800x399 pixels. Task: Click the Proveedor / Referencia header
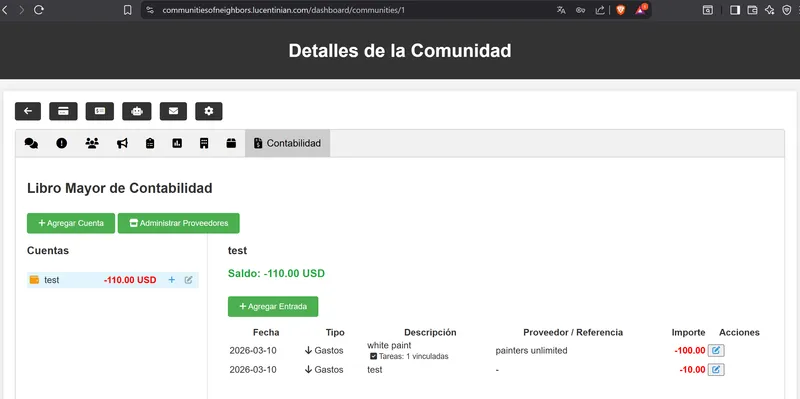573,332
